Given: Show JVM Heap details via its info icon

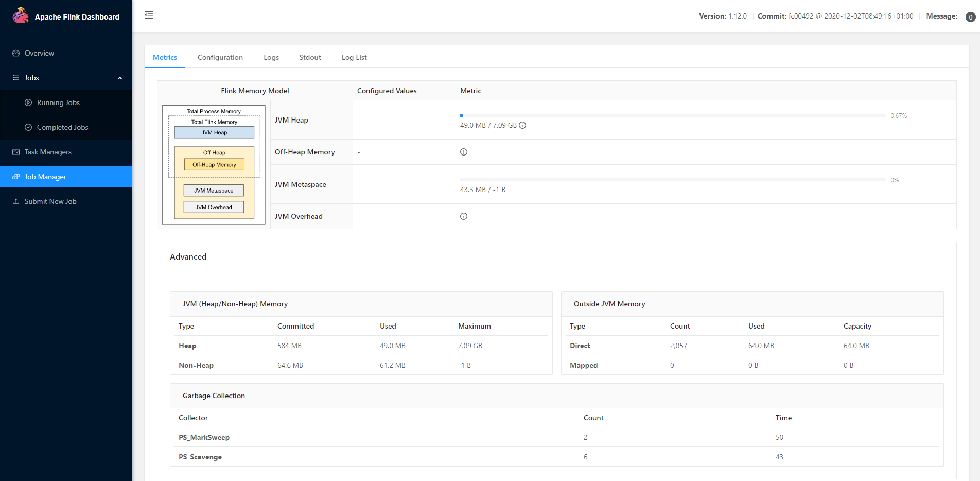Looking at the screenshot, I should click(x=522, y=125).
